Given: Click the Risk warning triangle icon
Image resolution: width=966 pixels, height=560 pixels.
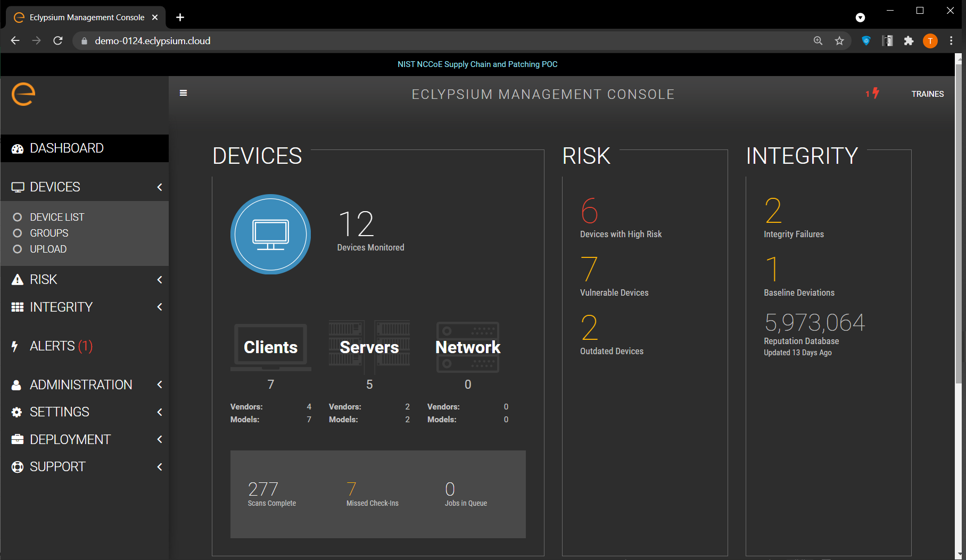Looking at the screenshot, I should point(18,280).
